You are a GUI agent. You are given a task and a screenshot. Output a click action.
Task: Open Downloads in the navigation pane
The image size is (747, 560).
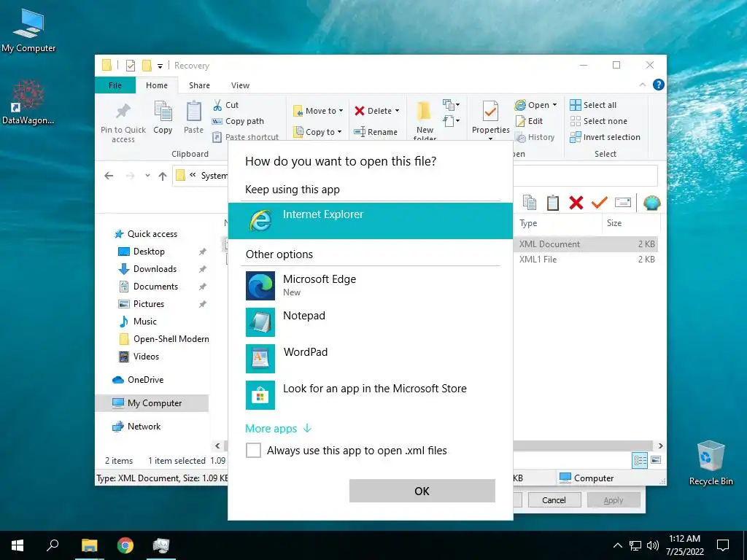click(155, 269)
